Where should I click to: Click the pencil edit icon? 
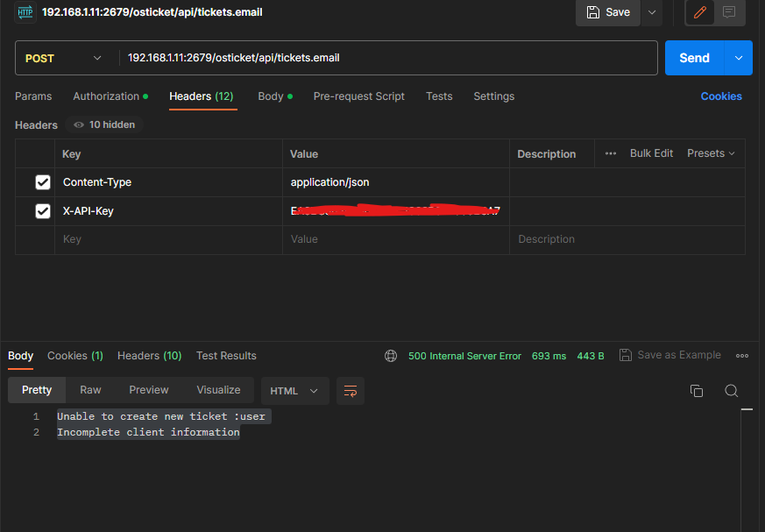[699, 12]
